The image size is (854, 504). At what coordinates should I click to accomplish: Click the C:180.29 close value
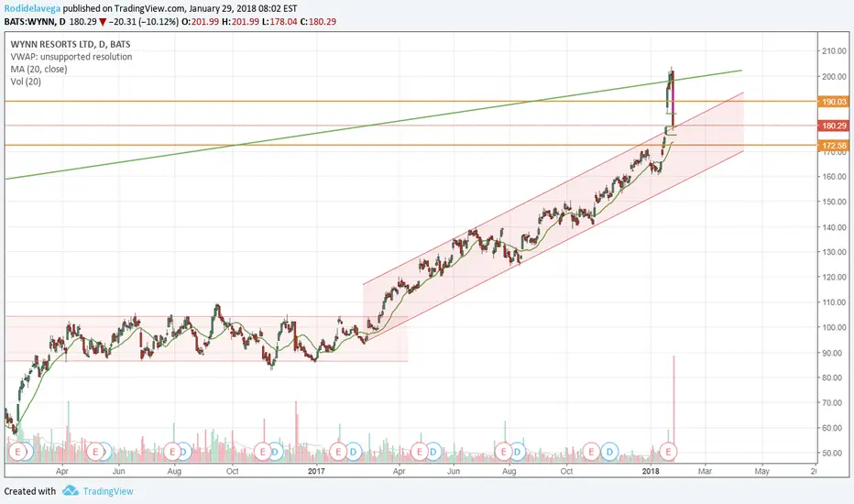tap(319, 22)
